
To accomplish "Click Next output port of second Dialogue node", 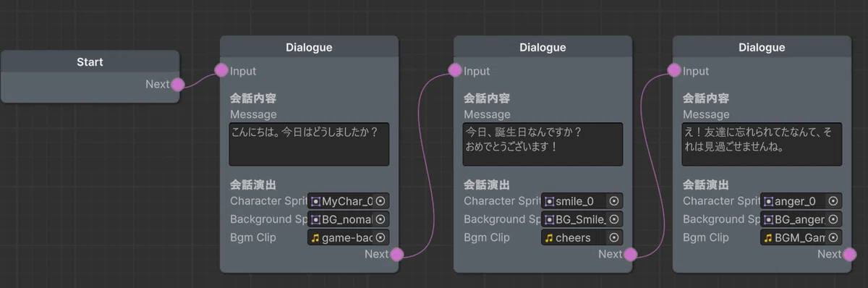I will click(x=630, y=254).
